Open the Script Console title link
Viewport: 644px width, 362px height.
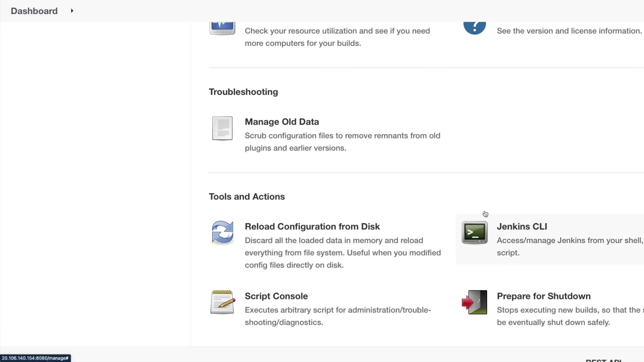point(276,296)
